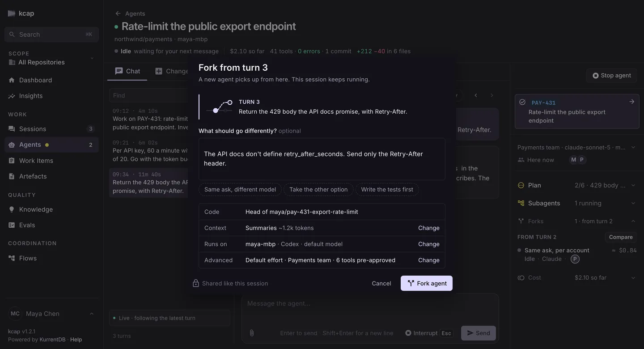Collapse the Forks section chevron

pyautogui.click(x=633, y=221)
